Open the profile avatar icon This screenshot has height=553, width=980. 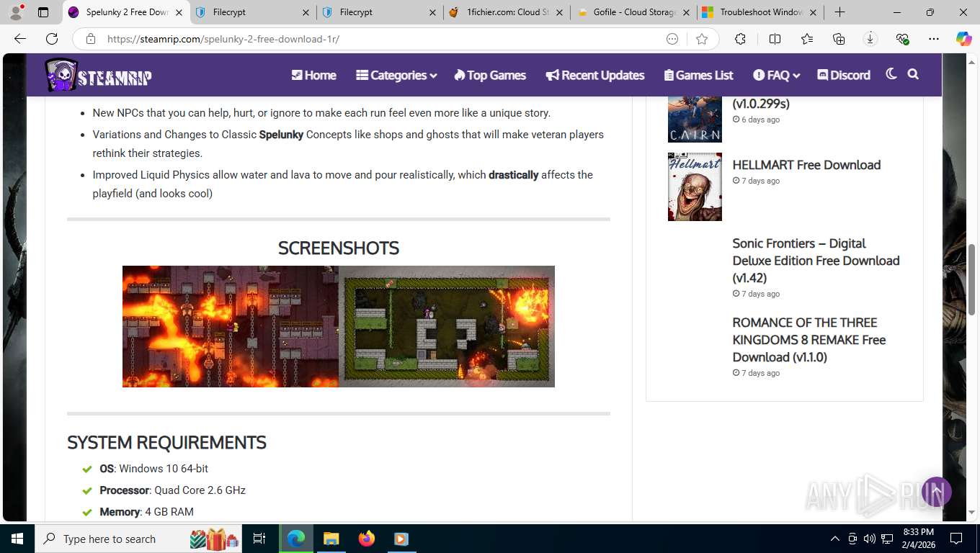(16, 12)
